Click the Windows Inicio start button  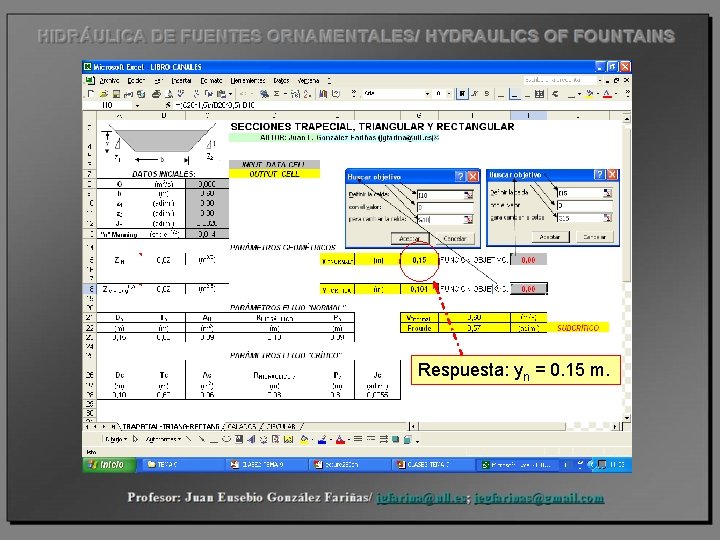[x=110, y=464]
